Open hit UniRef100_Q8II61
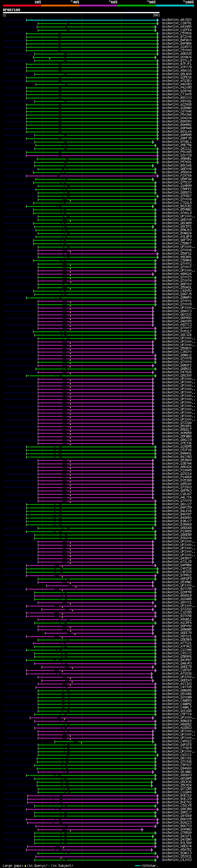 (x=177, y=758)
